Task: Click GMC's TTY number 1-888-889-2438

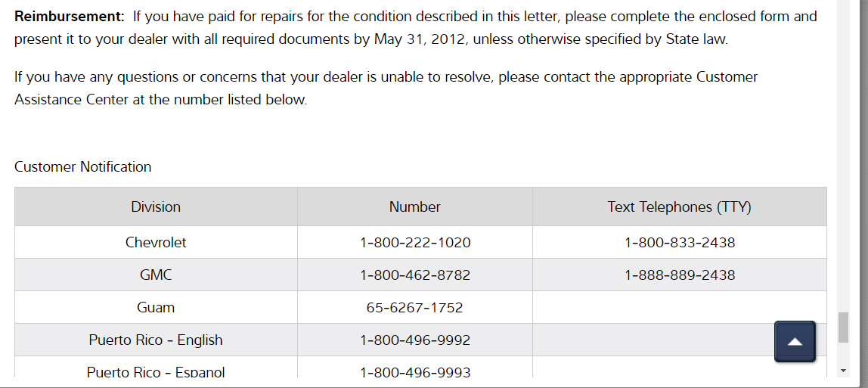Action: (680, 275)
